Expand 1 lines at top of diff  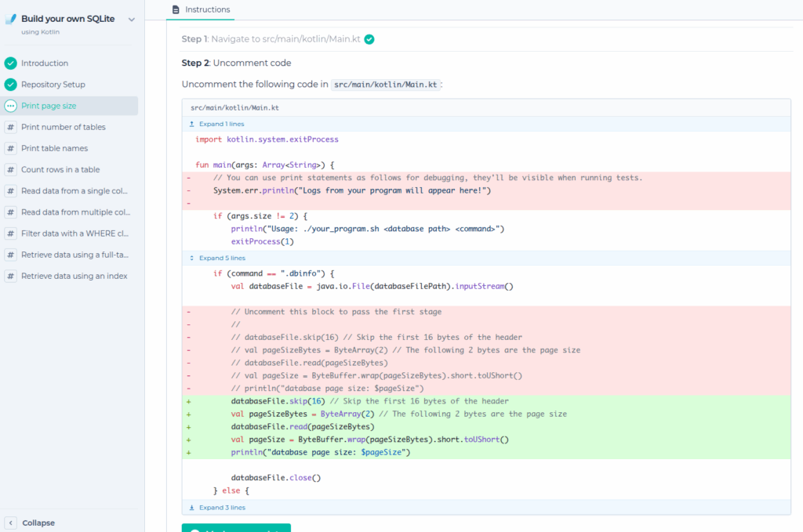click(222, 125)
